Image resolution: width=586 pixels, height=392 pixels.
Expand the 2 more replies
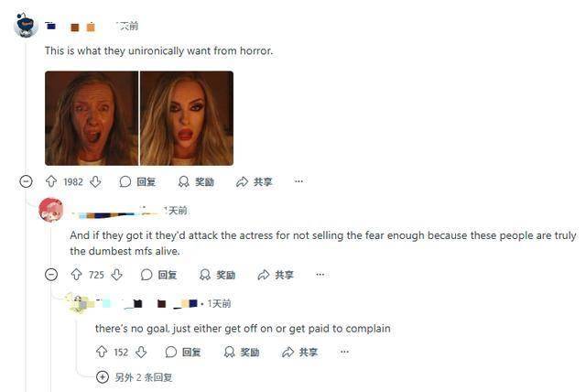(x=135, y=377)
